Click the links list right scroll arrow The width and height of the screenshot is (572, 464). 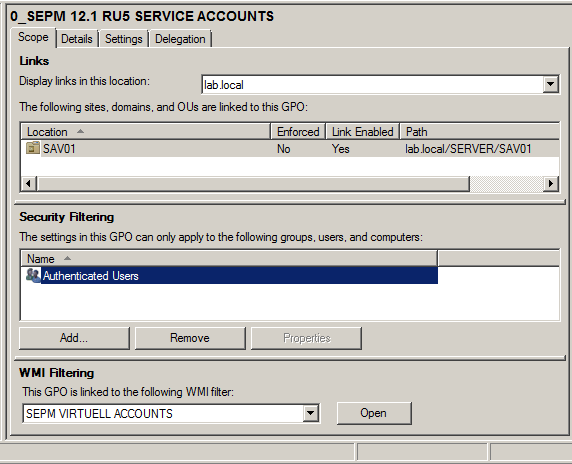pos(551,183)
